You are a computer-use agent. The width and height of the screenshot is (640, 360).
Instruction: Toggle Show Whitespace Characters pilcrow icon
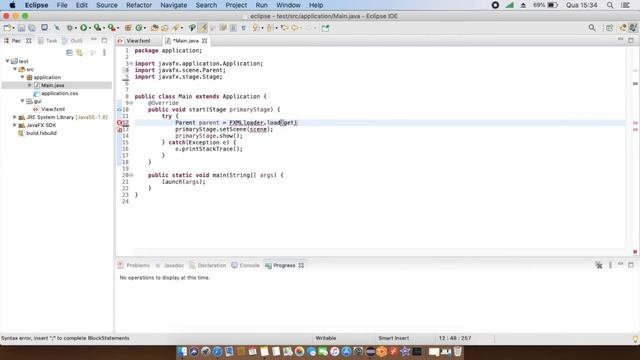click(x=243, y=28)
